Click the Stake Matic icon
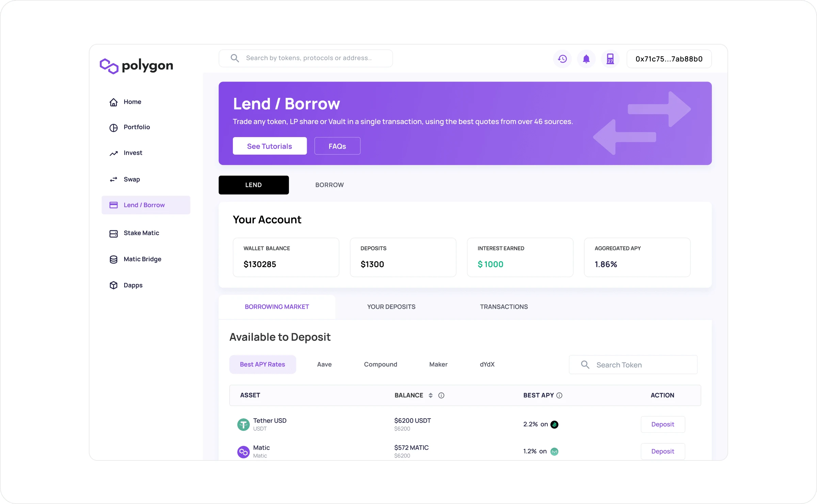The width and height of the screenshot is (817, 504). (x=113, y=234)
